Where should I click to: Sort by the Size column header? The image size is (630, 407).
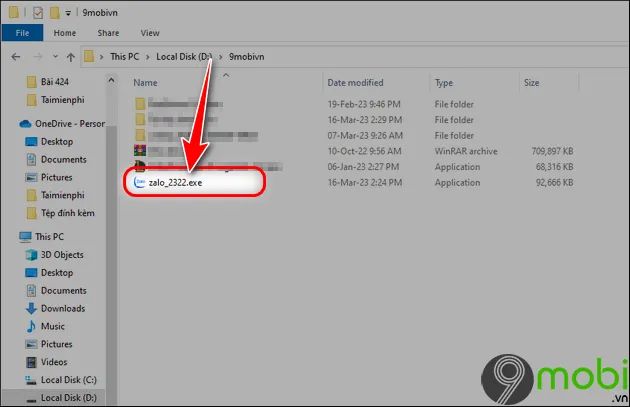pyautogui.click(x=531, y=83)
